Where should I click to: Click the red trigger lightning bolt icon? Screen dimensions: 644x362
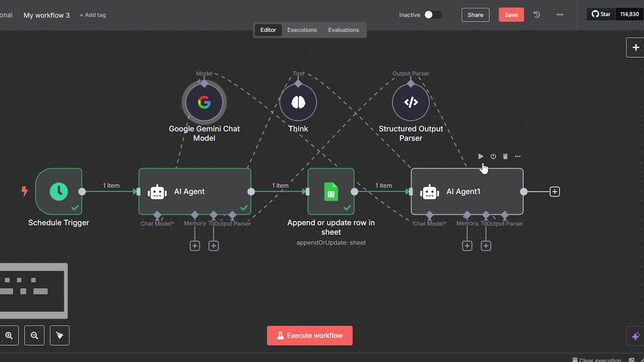(24, 191)
